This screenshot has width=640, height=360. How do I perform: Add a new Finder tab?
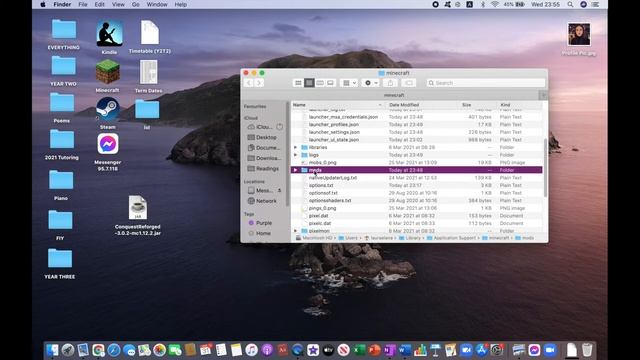point(543,95)
